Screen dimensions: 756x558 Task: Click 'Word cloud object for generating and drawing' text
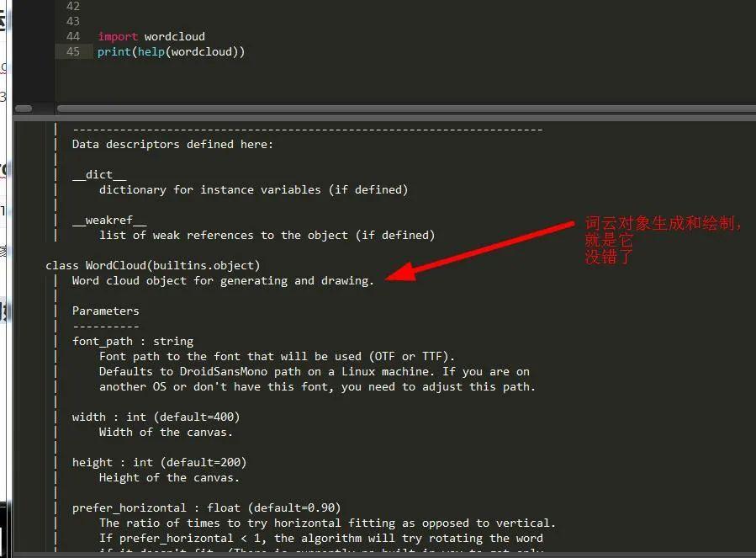click(x=223, y=280)
